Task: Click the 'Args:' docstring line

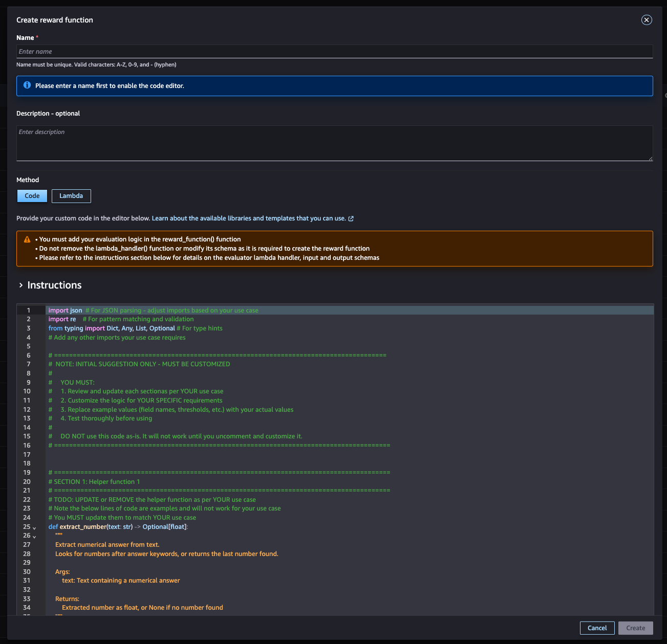Action: [x=62, y=572]
